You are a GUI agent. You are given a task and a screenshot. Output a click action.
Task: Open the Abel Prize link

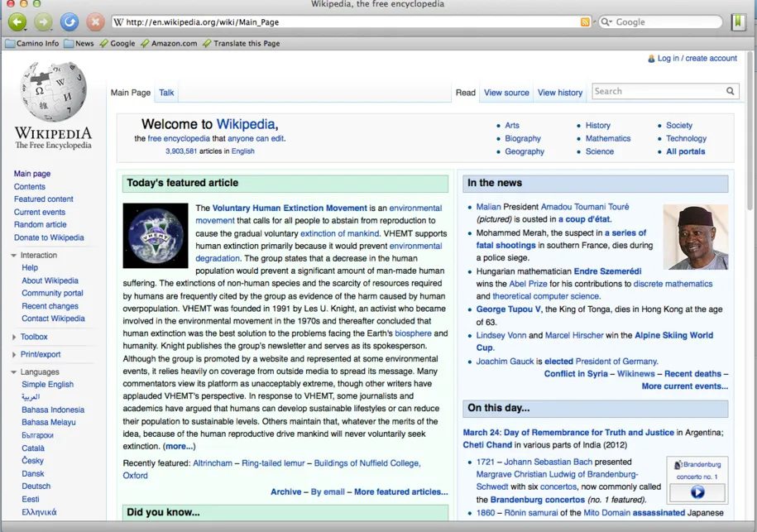point(528,284)
